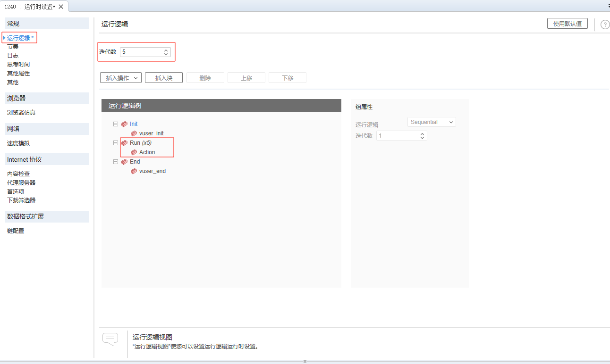Viewport: 610px width, 364px height.
Task: Select the vuser_init tree item
Action: [152, 133]
